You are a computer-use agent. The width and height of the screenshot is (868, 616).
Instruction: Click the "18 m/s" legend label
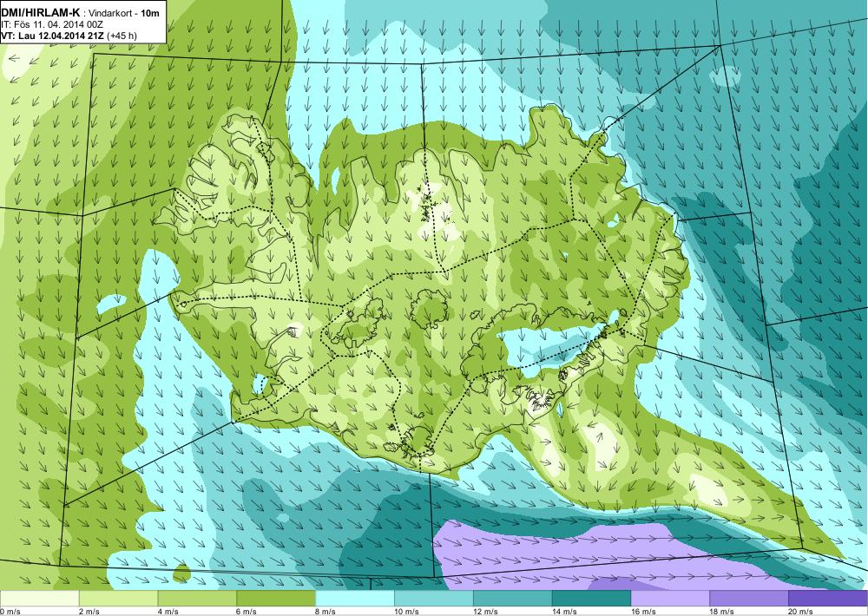coord(722,612)
